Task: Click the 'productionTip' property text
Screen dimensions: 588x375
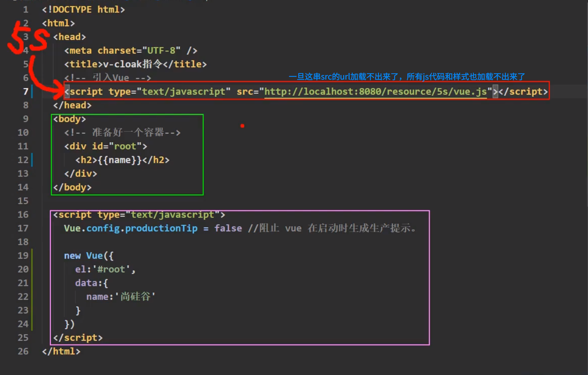Action: pos(161,228)
